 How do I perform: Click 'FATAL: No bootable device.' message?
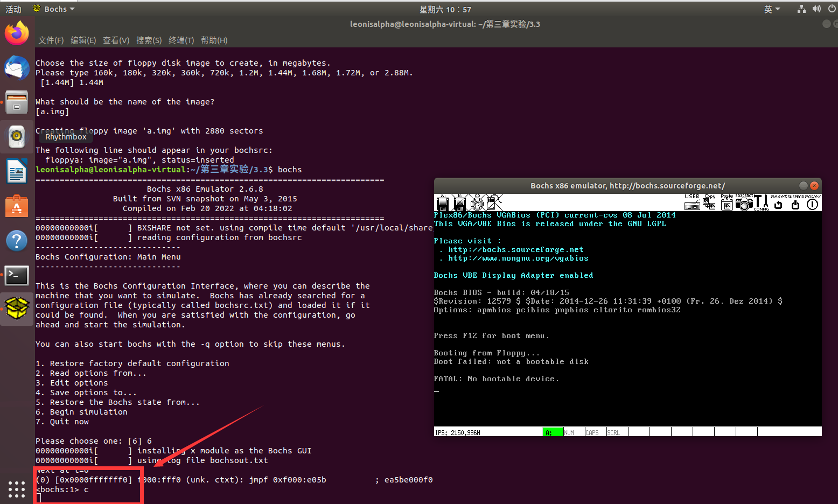pos(497,379)
